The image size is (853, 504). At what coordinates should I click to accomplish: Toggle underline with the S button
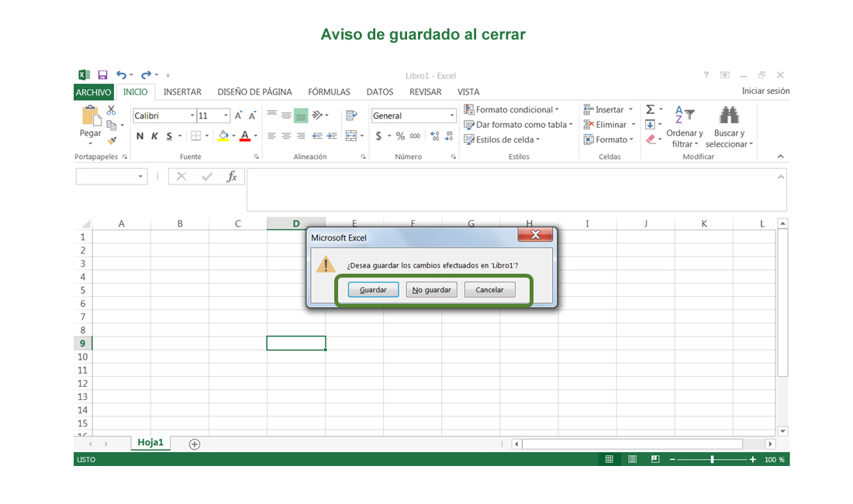tap(169, 136)
